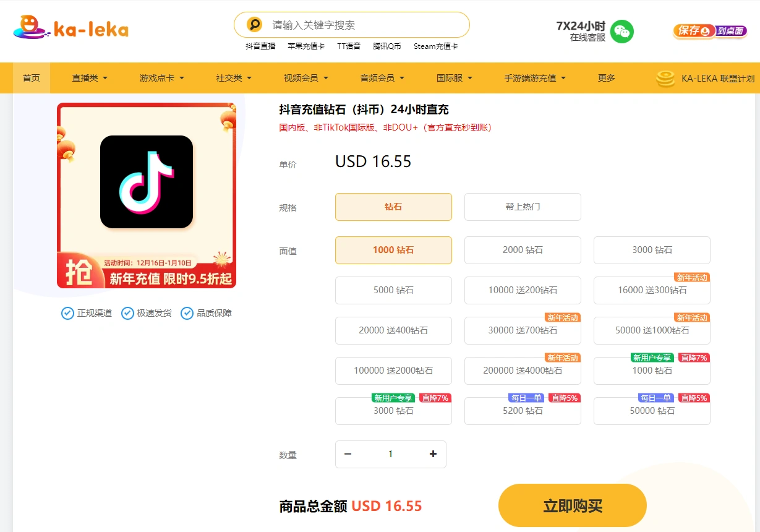Click the quantity value field
Image resolution: width=760 pixels, height=532 pixels.
[390, 454]
